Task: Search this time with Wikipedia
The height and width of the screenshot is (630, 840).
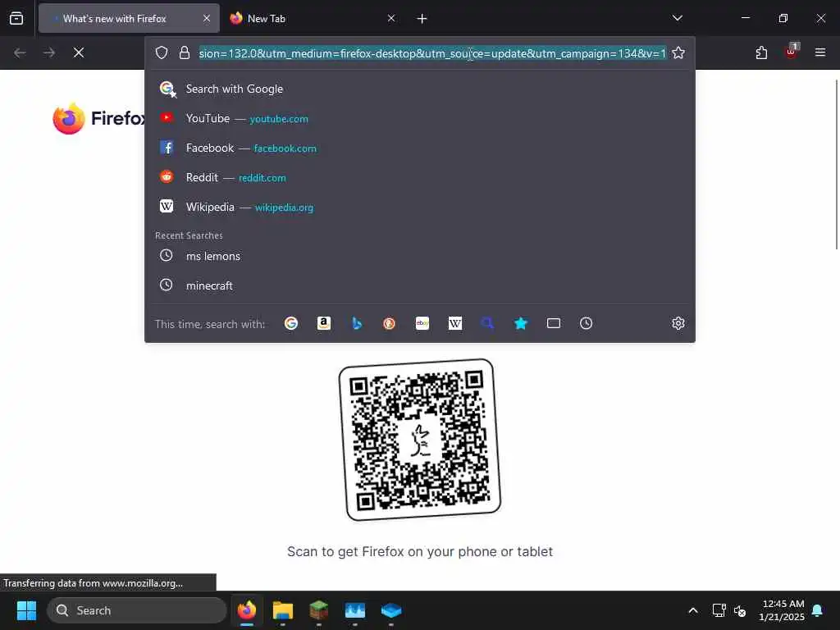Action: click(454, 323)
